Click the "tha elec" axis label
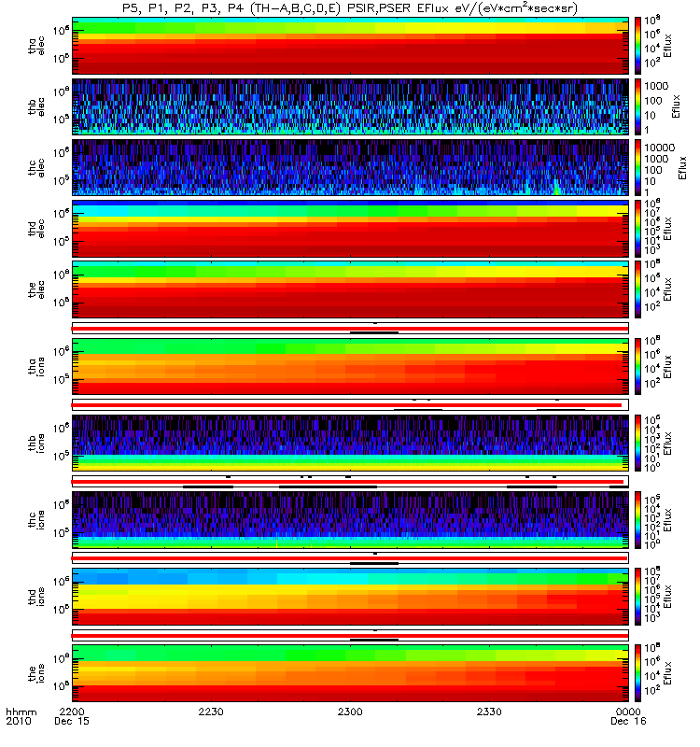This screenshot has width=700, height=747. [36, 46]
